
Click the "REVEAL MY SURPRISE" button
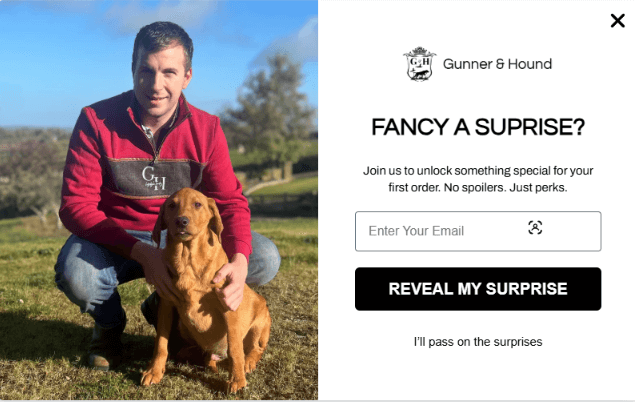pos(478,289)
